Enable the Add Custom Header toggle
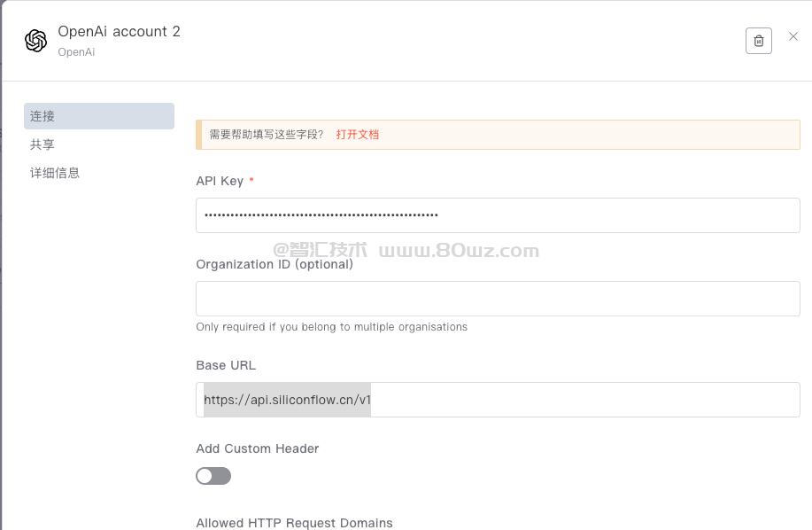Image resolution: width=812 pixels, height=530 pixels. click(213, 476)
